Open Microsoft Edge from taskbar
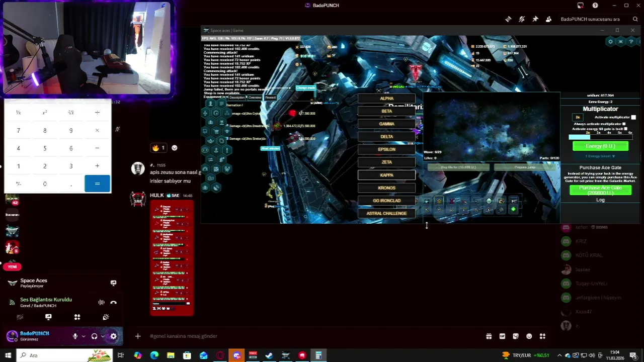Viewport: 644px width, 362px height. pyautogui.click(x=154, y=355)
